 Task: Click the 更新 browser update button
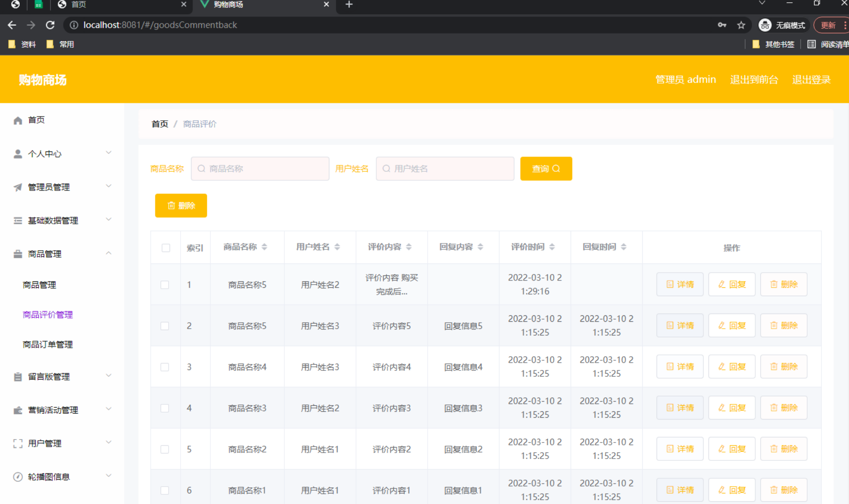[x=831, y=25]
